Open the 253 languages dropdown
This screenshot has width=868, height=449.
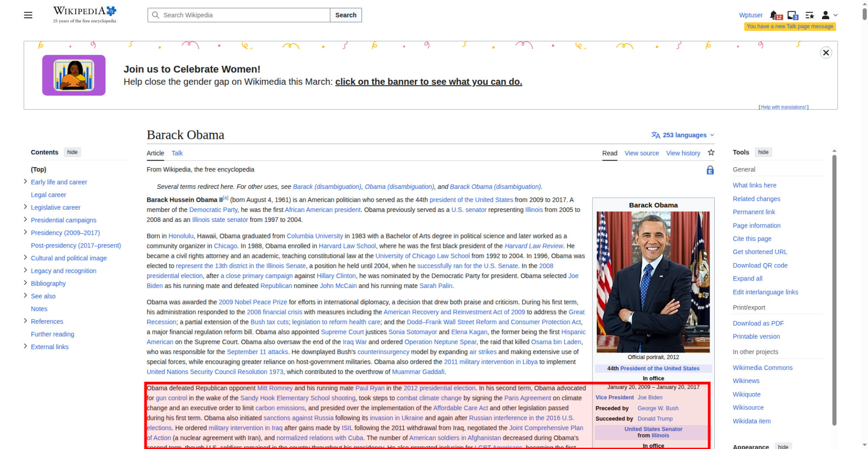[x=683, y=135]
